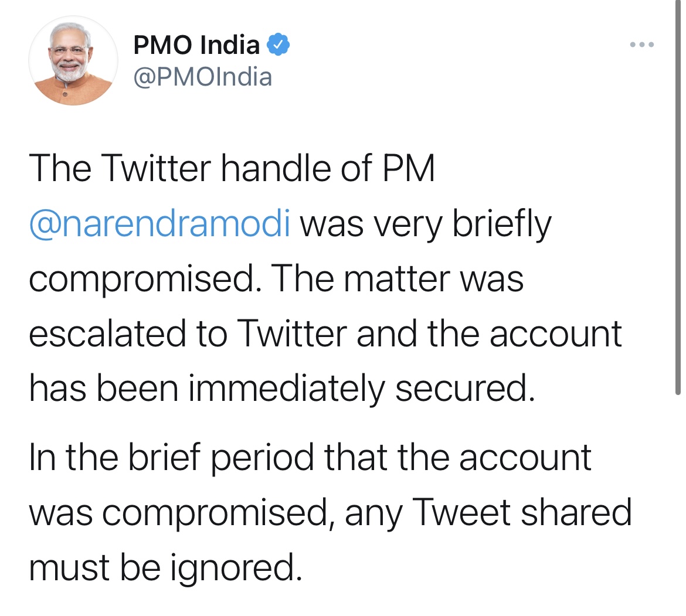
Task: Follow the @narendramodi mention link
Action: (x=159, y=224)
